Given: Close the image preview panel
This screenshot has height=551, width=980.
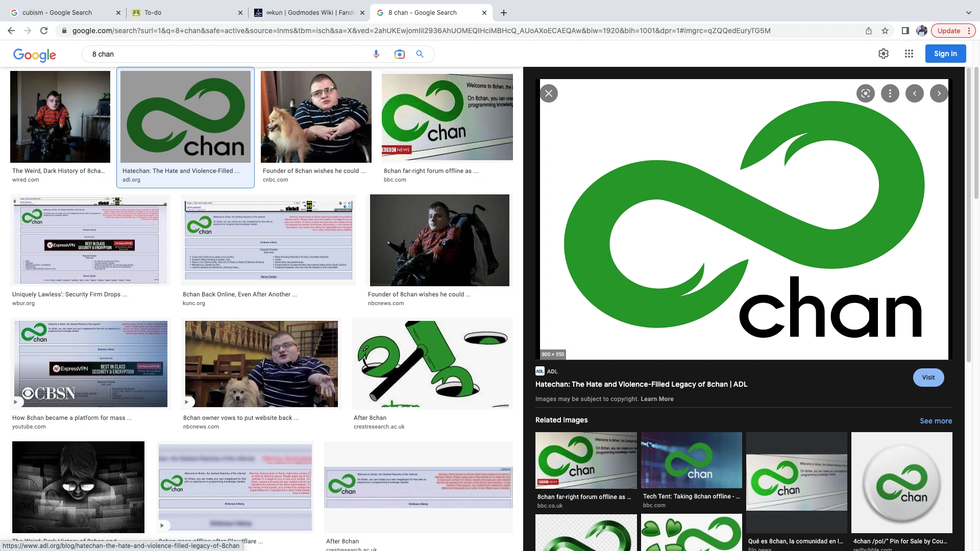Looking at the screenshot, I should [549, 93].
